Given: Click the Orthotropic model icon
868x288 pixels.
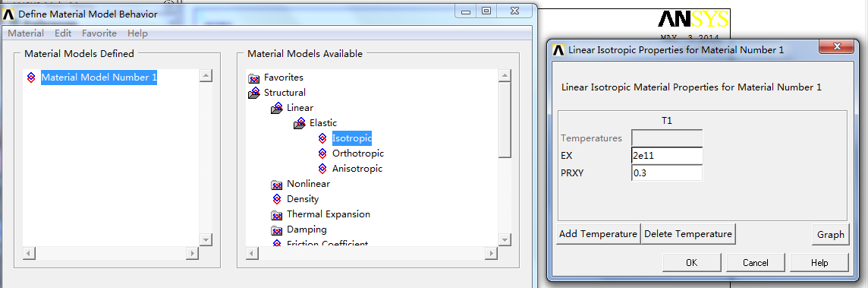Looking at the screenshot, I should (322, 153).
